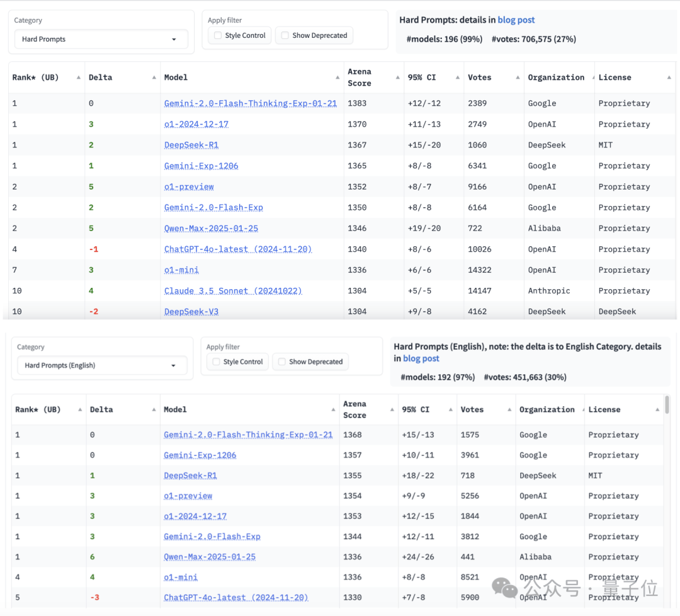Sort bottom table by Votes arrow

click(x=509, y=409)
